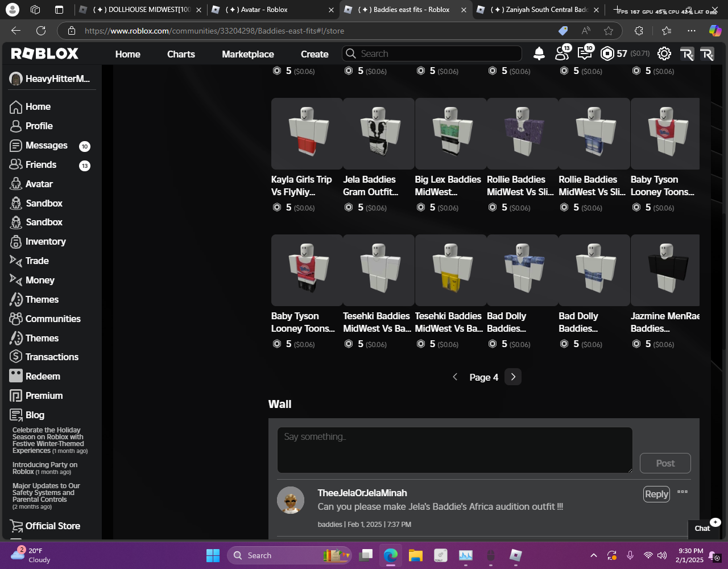Open blog post Introducing Party on Roblox
728x569 pixels.
[x=45, y=468]
